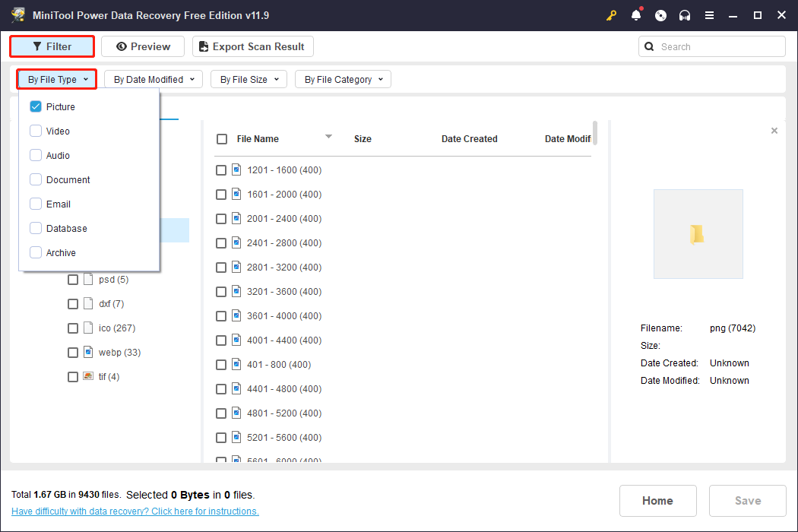The image size is (798, 532).
Task: Click the Preview button
Action: 143,46
